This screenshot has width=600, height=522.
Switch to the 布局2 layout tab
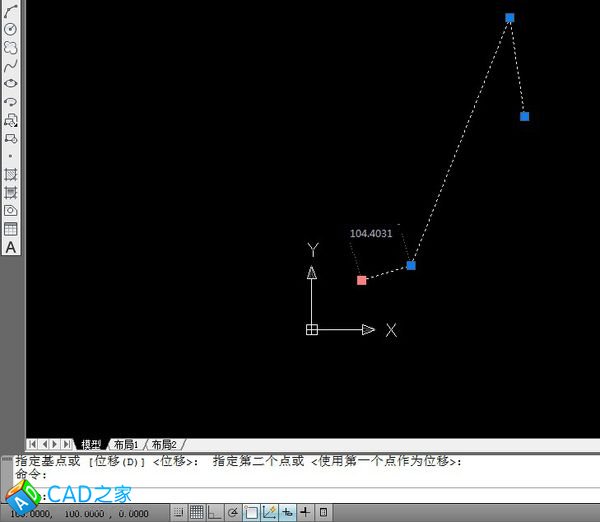click(163, 444)
